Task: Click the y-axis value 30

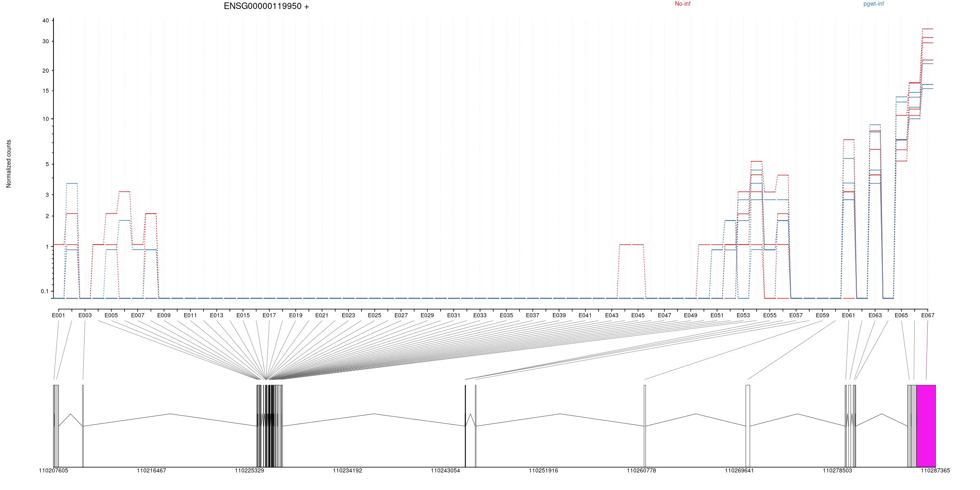Action: pyautogui.click(x=45, y=41)
